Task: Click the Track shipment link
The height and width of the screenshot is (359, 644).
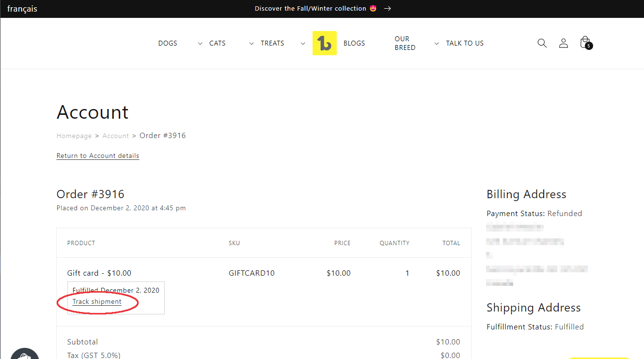Action: [x=97, y=301]
